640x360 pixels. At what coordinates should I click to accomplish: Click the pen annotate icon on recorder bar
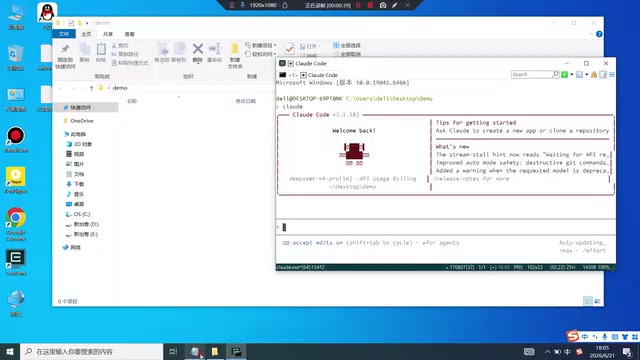[x=395, y=5]
